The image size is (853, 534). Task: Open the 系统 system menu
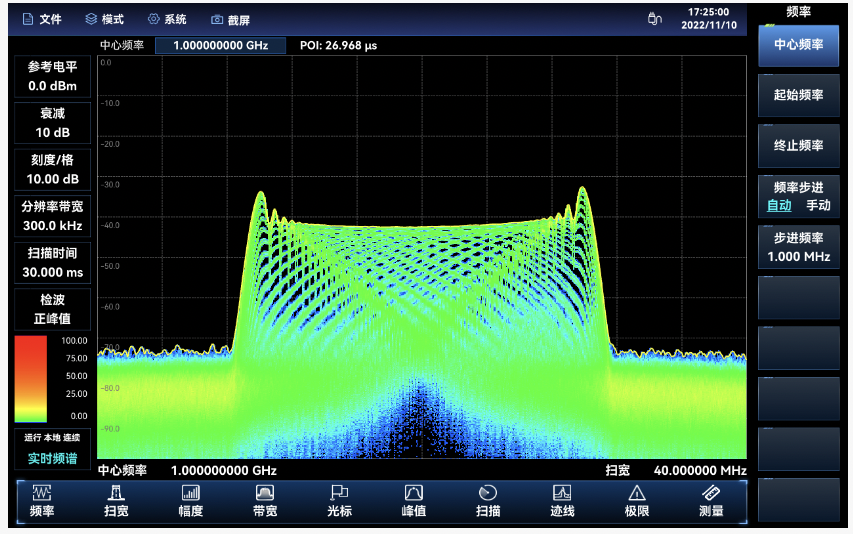167,20
